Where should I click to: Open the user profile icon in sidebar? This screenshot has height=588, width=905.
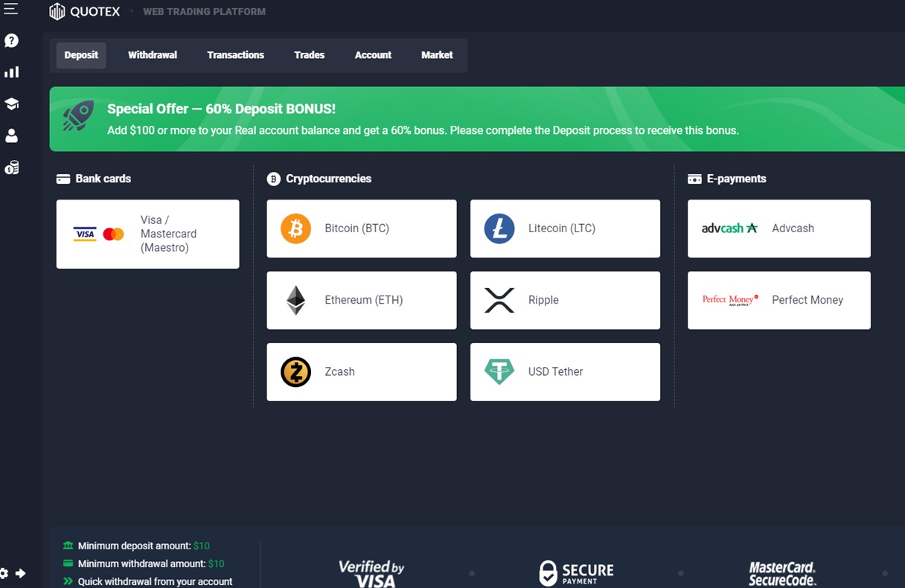coord(11,135)
